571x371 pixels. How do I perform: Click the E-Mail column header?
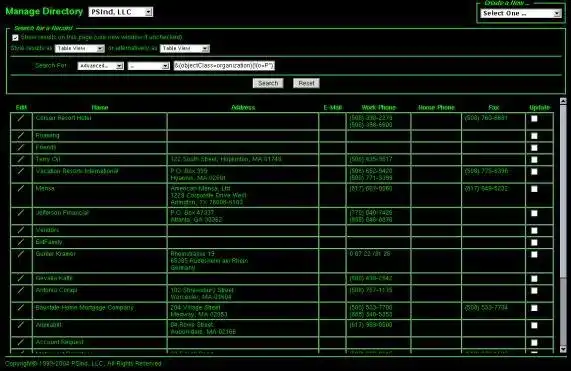[x=332, y=107]
